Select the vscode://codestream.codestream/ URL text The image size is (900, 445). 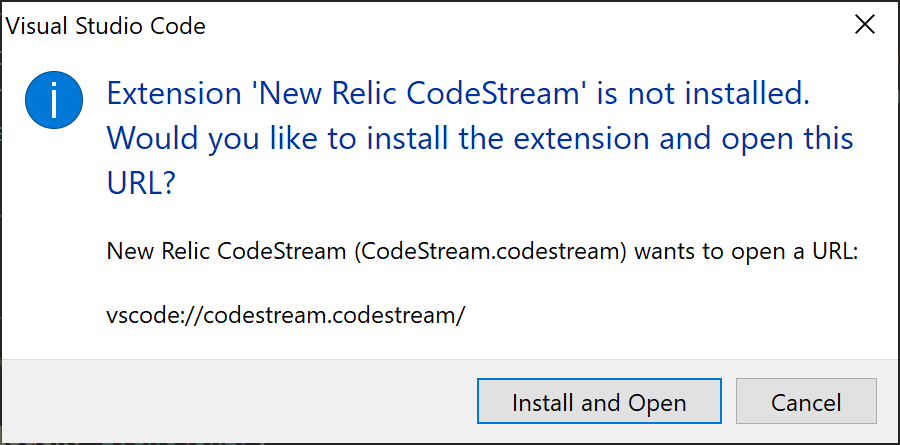286,315
